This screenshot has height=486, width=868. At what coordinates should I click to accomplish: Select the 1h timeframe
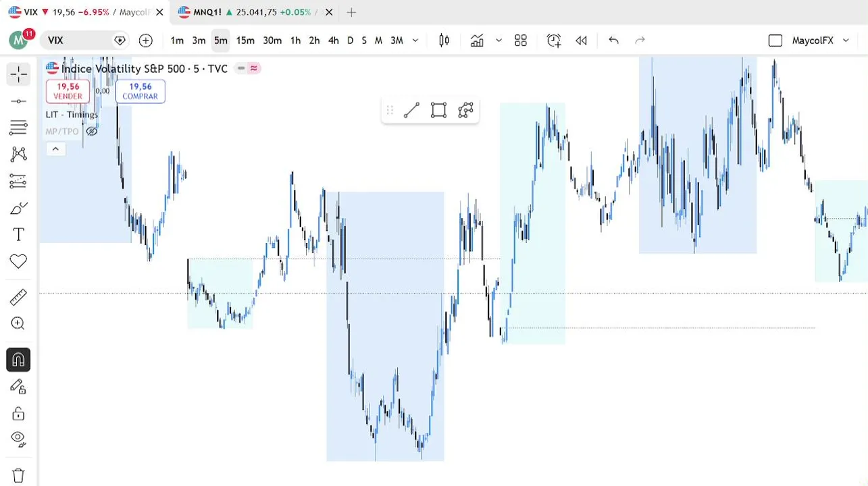(x=295, y=40)
